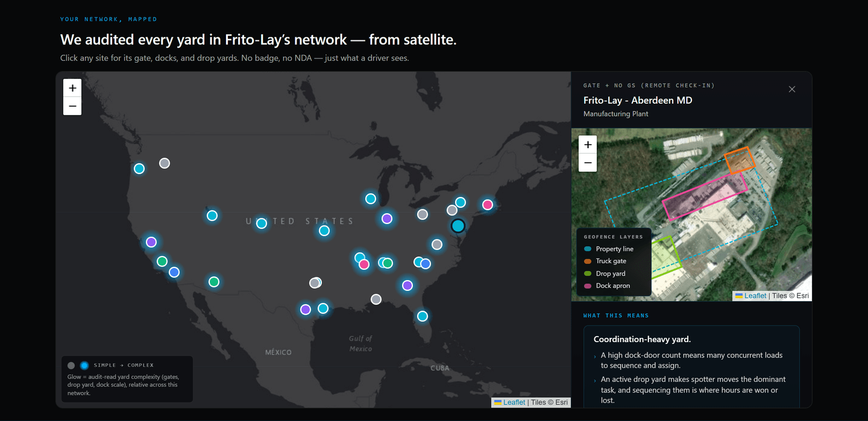Image resolution: width=868 pixels, height=421 pixels.
Task: Select the green marker in central California
Action: (x=162, y=261)
